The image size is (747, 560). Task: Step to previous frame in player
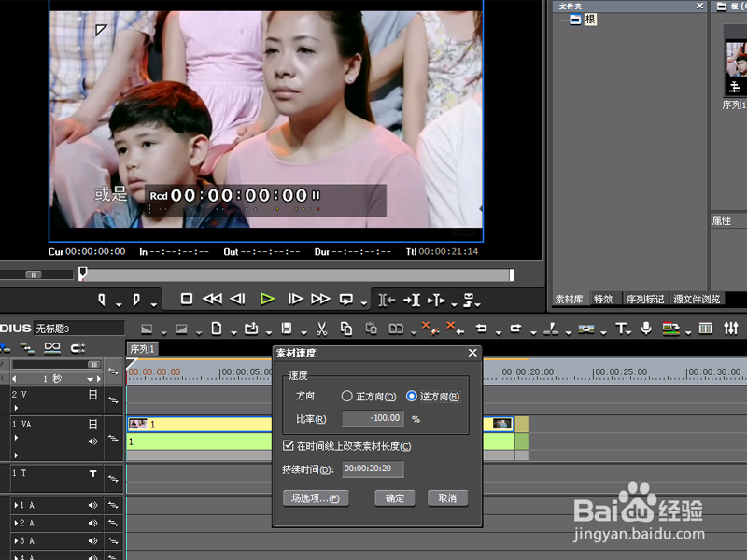tap(238, 299)
